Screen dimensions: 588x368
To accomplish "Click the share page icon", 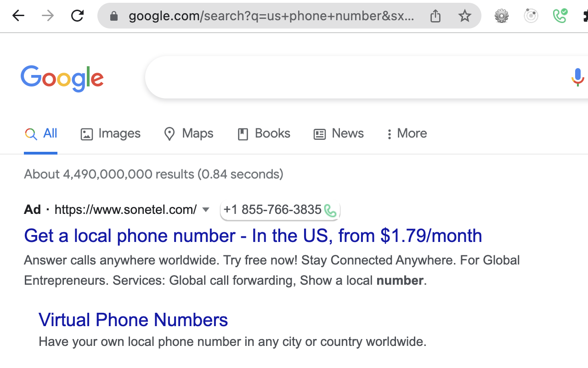I will point(435,16).
